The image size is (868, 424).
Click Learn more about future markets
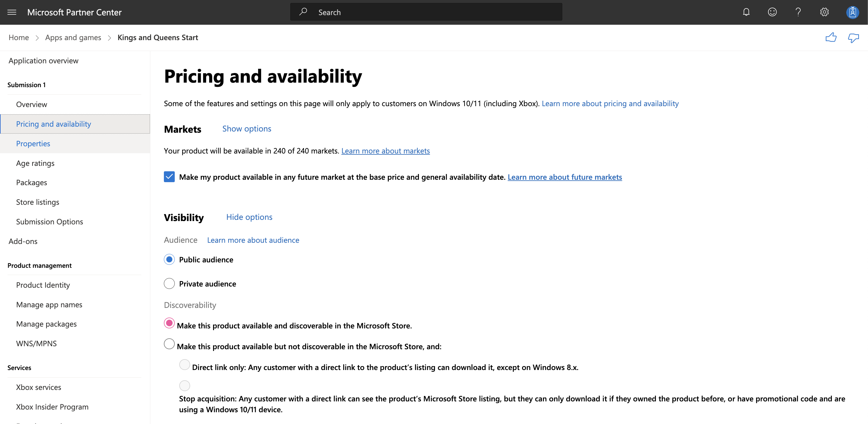click(565, 177)
